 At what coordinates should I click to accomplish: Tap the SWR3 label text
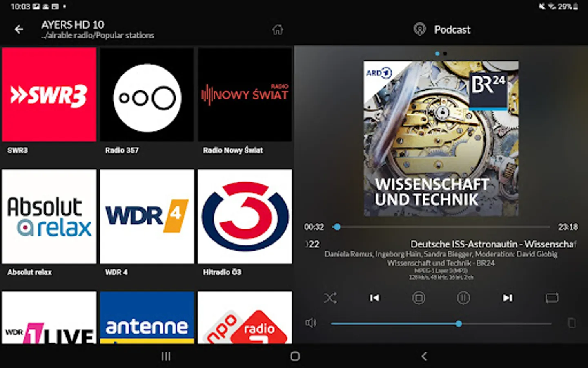click(18, 150)
